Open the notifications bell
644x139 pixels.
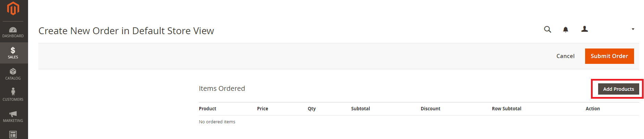(566, 30)
